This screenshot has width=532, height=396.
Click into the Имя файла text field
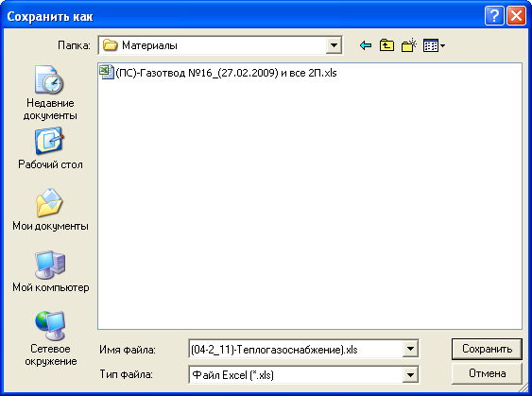(296, 349)
